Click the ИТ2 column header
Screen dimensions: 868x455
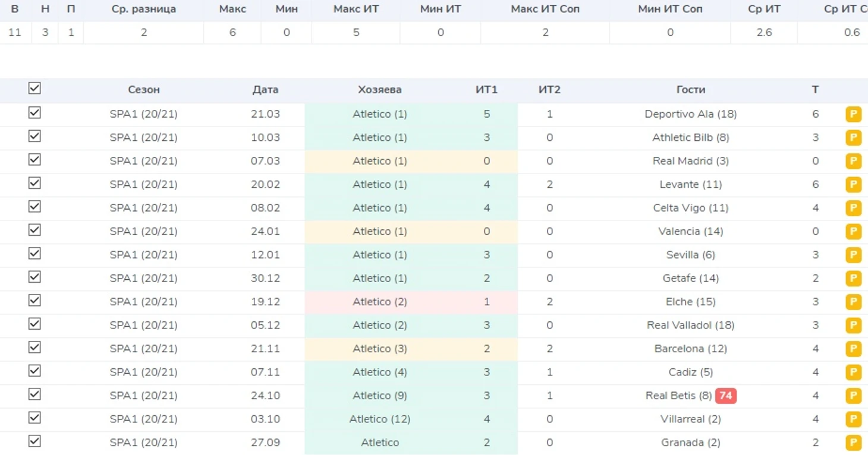(x=549, y=90)
